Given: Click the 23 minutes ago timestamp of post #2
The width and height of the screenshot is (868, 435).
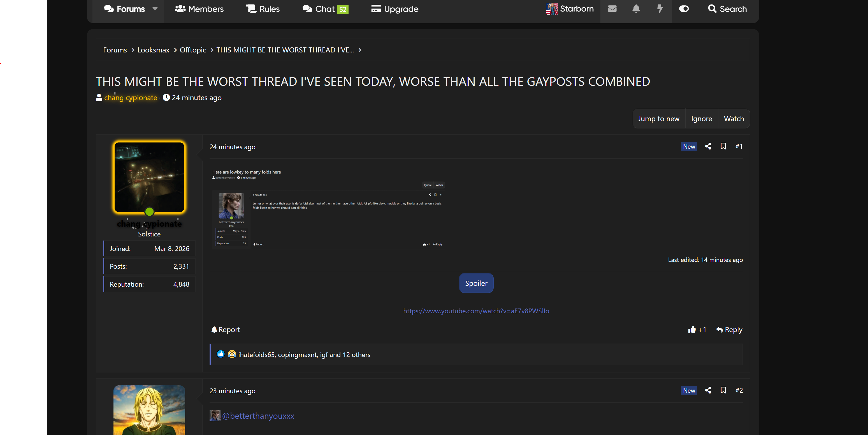Looking at the screenshot, I should pos(233,391).
